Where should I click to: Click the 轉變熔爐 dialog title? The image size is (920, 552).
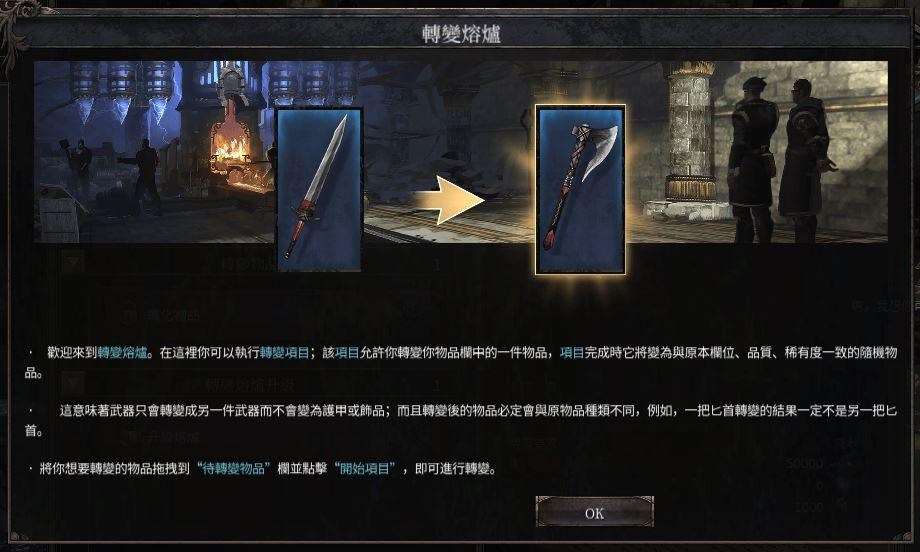click(x=461, y=33)
